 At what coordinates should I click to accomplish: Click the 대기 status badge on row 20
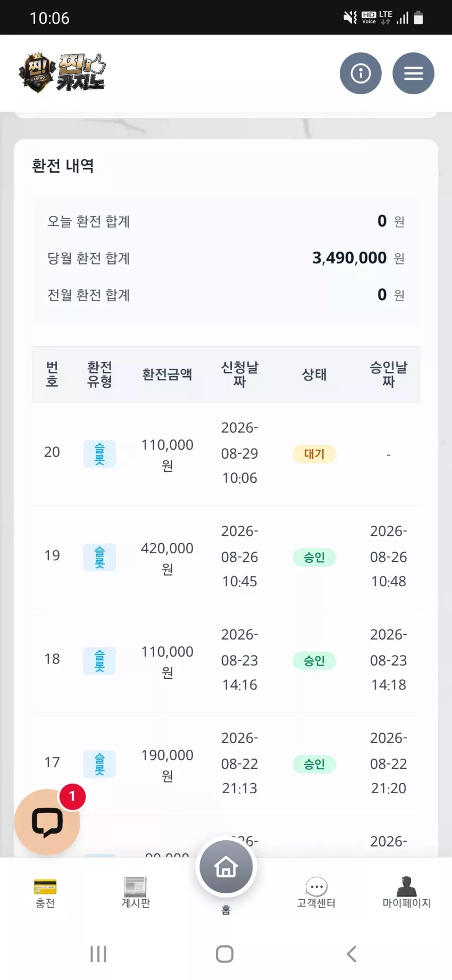point(314,454)
